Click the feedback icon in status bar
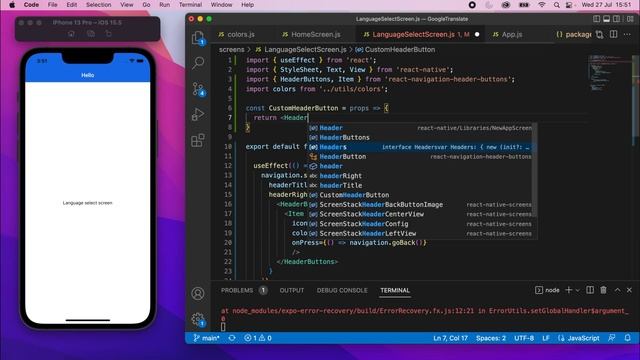The width and height of the screenshot is (640, 360). point(611,338)
